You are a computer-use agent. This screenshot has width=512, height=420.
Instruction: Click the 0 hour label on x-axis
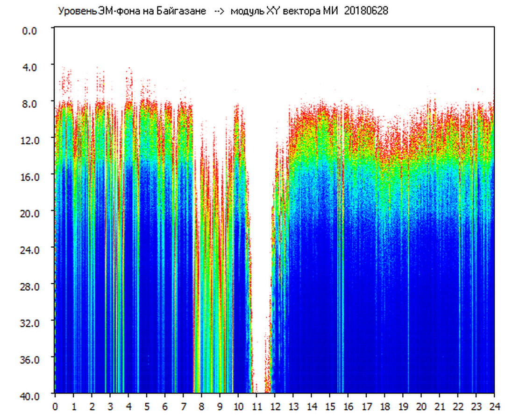[x=55, y=406]
